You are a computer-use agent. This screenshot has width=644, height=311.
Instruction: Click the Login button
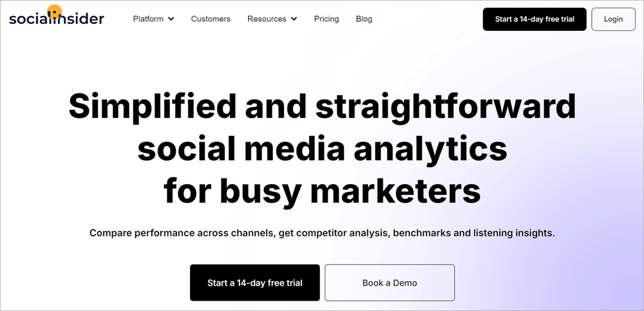[613, 19]
